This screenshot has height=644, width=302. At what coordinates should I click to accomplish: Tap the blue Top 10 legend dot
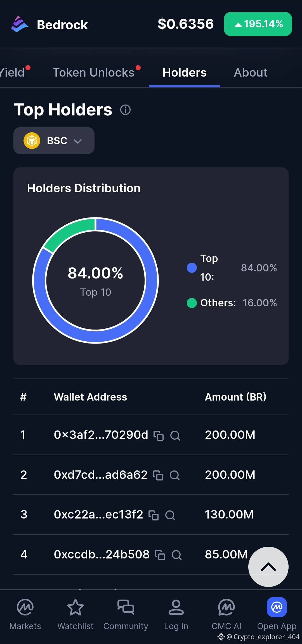pos(192,268)
